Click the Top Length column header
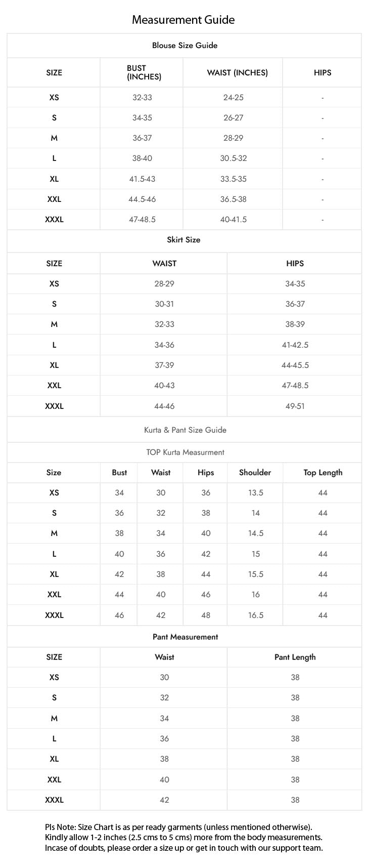The image size is (368, 868). [323, 473]
